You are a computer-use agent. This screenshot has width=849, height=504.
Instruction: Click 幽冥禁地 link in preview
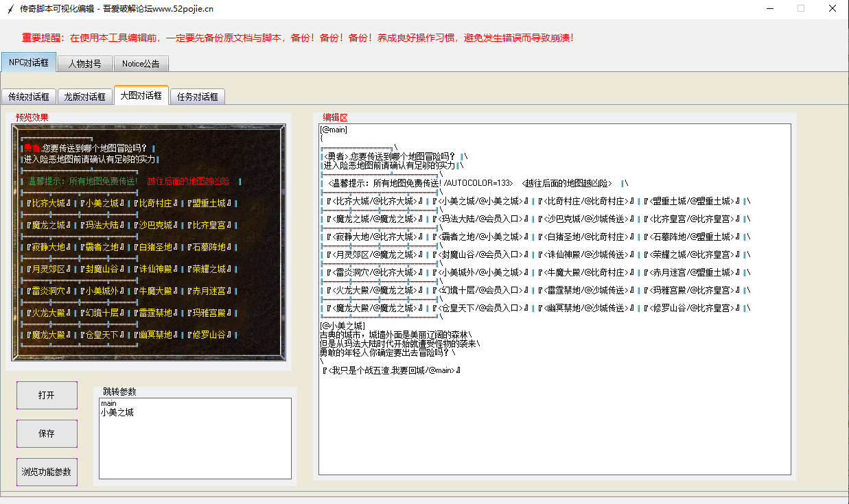pyautogui.click(x=156, y=335)
